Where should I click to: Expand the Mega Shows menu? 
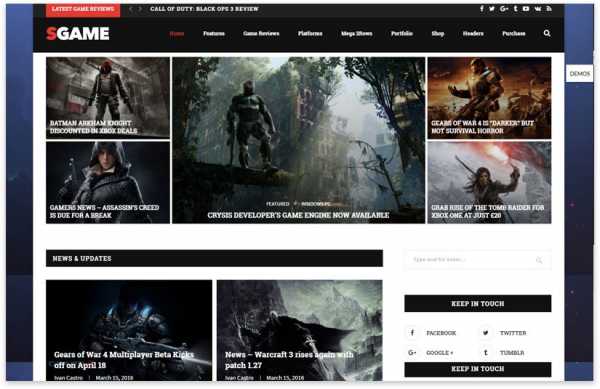click(x=357, y=33)
